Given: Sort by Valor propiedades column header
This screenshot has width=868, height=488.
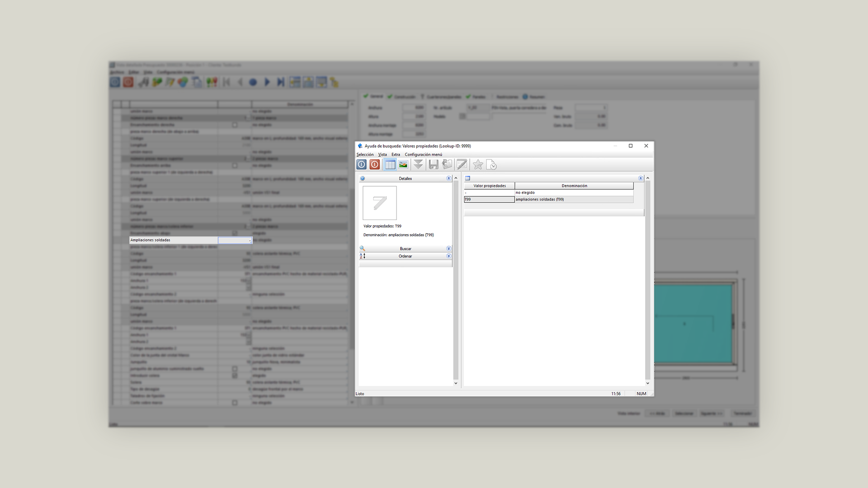Looking at the screenshot, I should click(x=490, y=186).
